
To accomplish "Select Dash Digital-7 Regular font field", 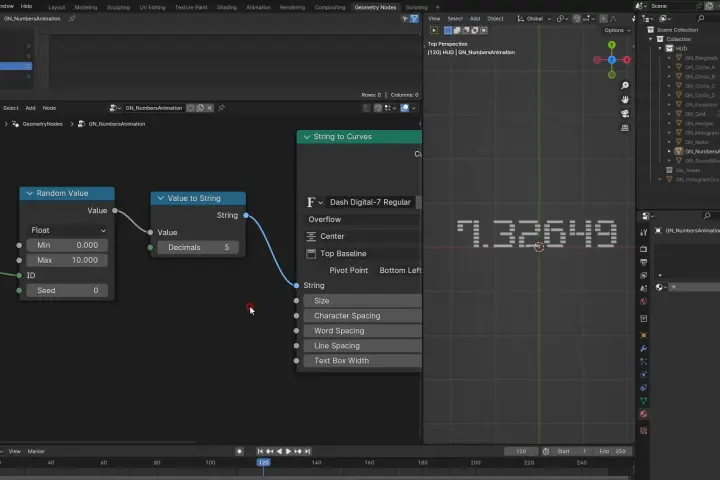I will tap(370, 202).
